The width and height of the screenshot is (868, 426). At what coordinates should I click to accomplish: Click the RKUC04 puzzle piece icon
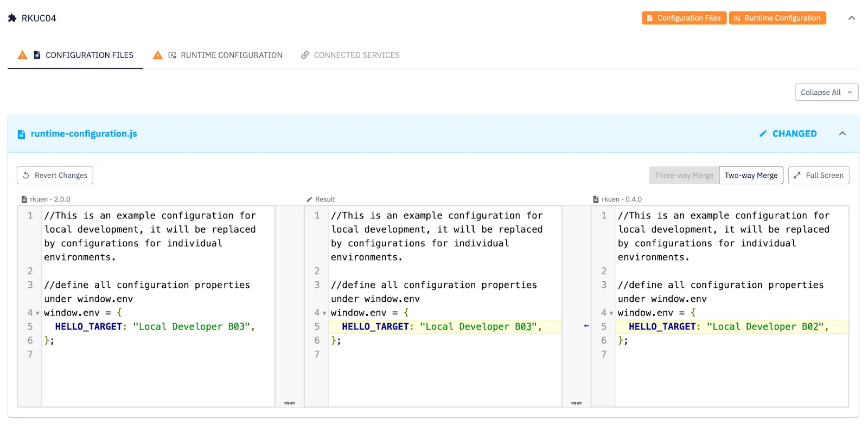point(12,18)
